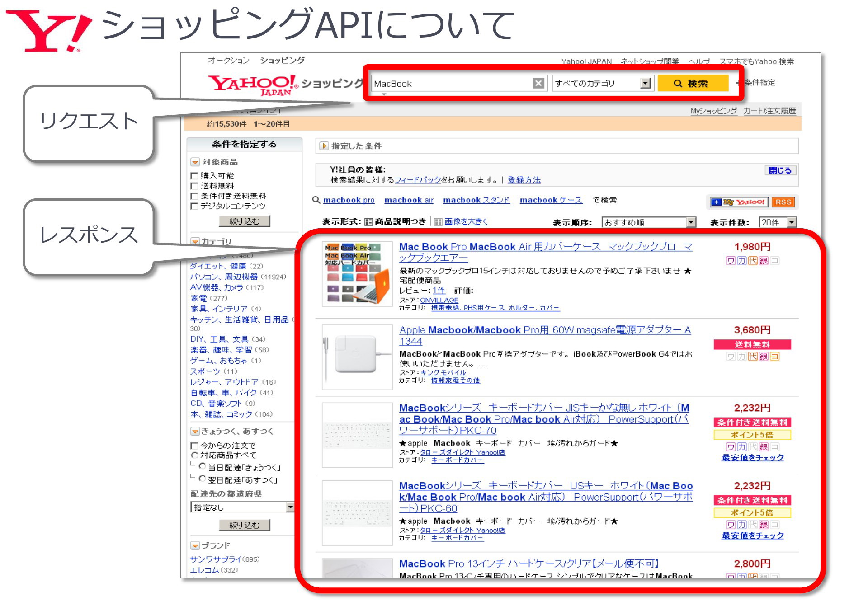Open MacBook Pro 13インチ ハードケース title
The image size is (868, 601).
529,563
